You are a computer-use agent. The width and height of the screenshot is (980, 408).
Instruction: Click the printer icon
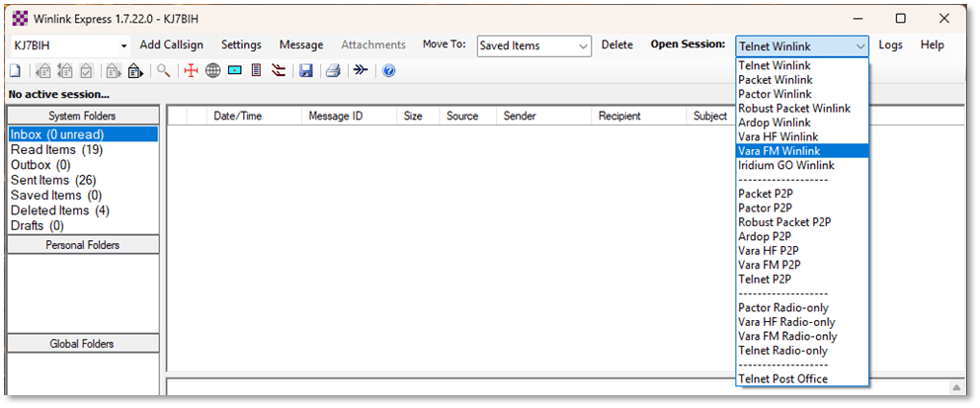pyautogui.click(x=333, y=71)
